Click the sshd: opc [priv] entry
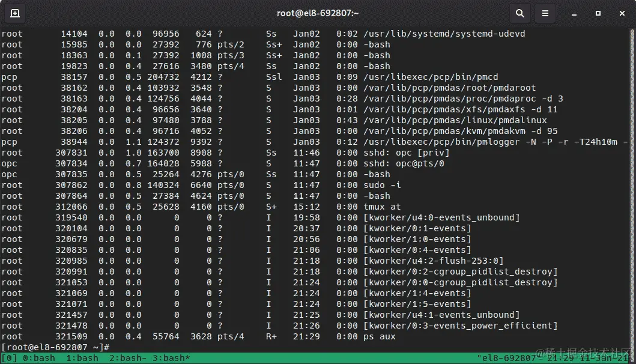636x364 pixels. [407, 153]
